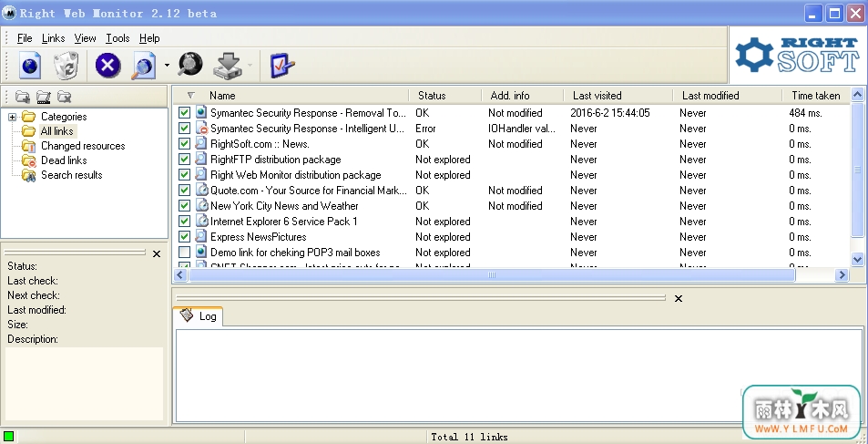Select the Log tab

(x=199, y=316)
